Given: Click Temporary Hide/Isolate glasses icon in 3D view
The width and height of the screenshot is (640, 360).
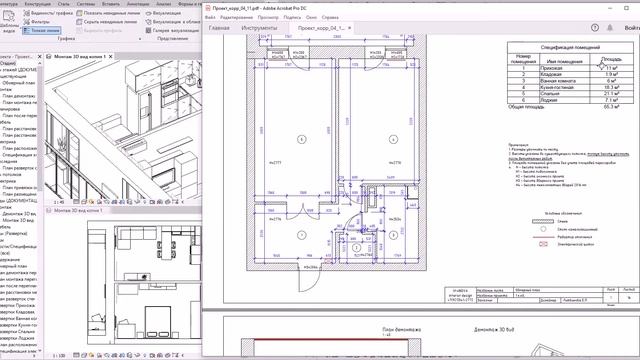Looking at the screenshot, I should tap(137, 202).
